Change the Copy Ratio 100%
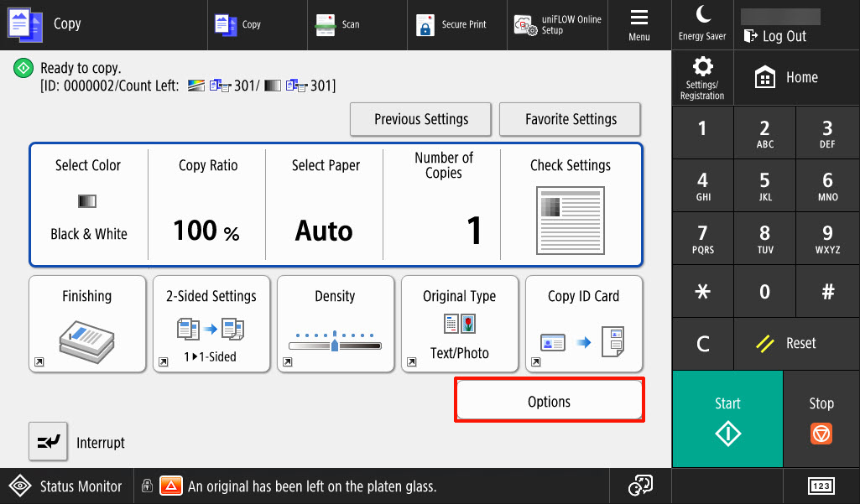 [207, 204]
